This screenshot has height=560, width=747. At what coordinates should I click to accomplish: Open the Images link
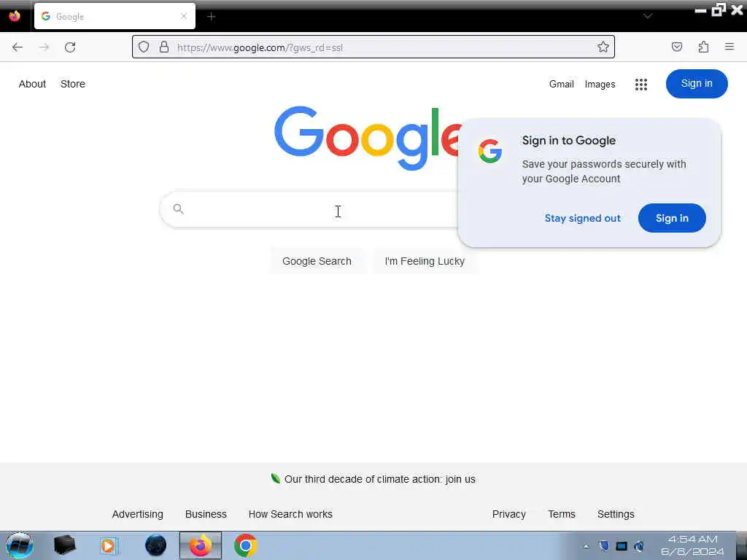(600, 85)
